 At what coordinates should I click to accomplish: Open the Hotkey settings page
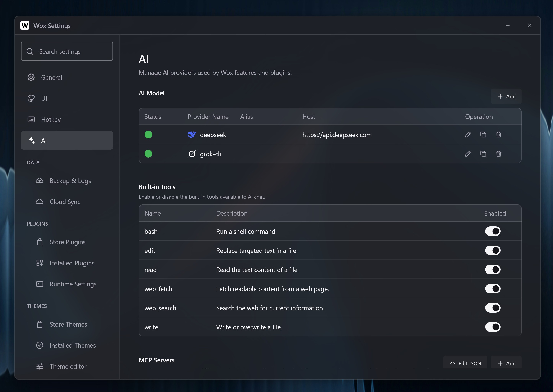click(x=67, y=119)
